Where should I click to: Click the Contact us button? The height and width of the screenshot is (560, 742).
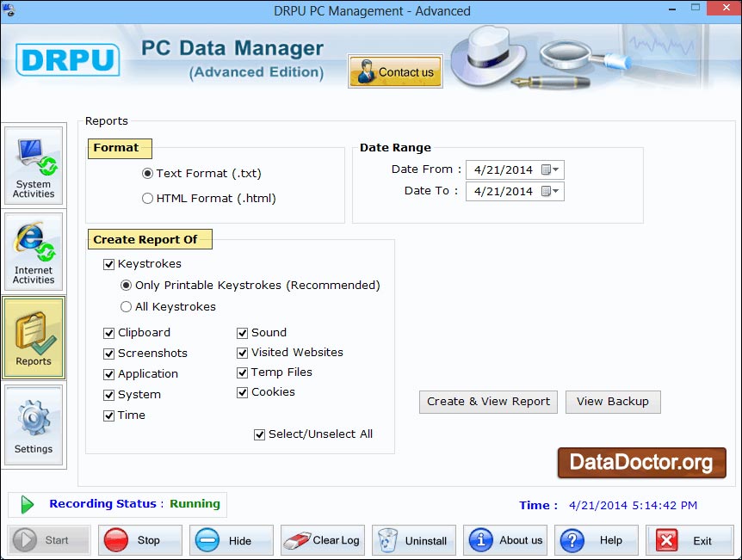[395, 71]
